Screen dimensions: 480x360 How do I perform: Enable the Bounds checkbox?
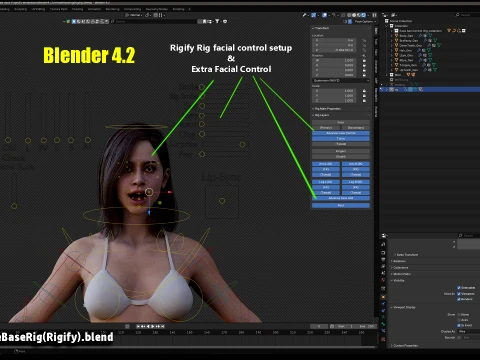point(459,338)
